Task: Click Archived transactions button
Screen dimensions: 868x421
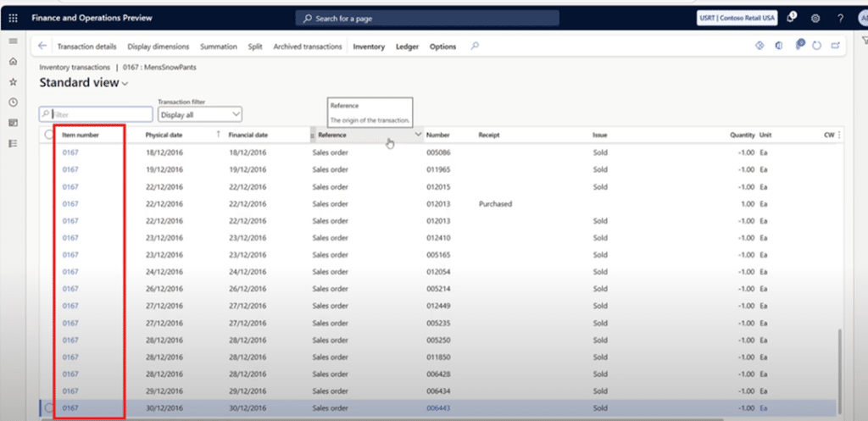Action: (308, 47)
